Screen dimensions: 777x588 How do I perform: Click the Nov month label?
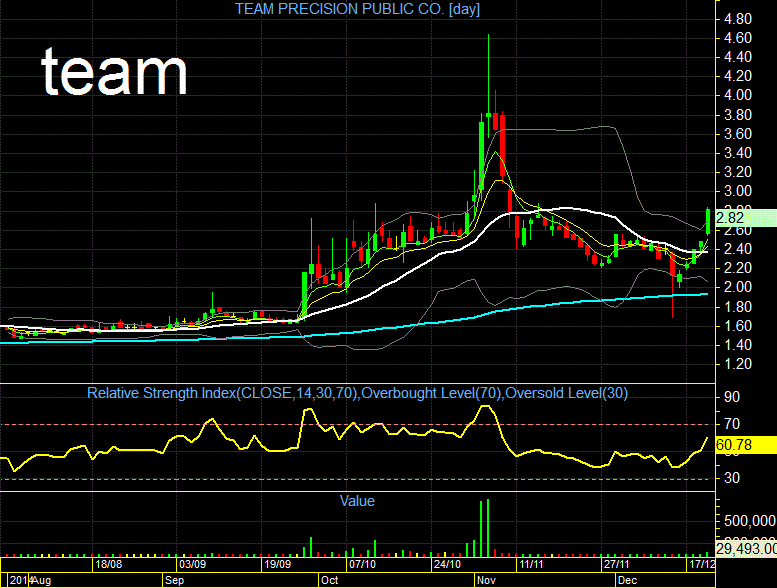click(x=486, y=580)
